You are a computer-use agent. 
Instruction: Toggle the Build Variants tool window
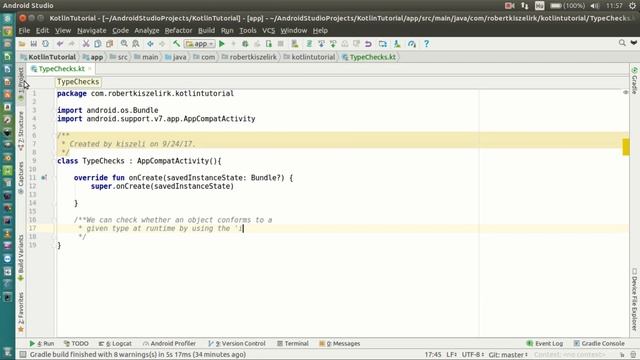[x=21, y=258]
